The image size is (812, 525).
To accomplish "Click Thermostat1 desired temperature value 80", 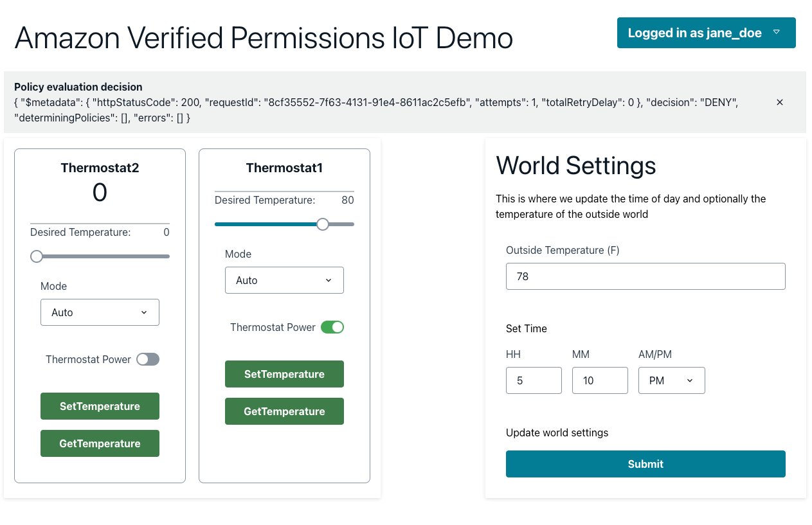I will (348, 200).
